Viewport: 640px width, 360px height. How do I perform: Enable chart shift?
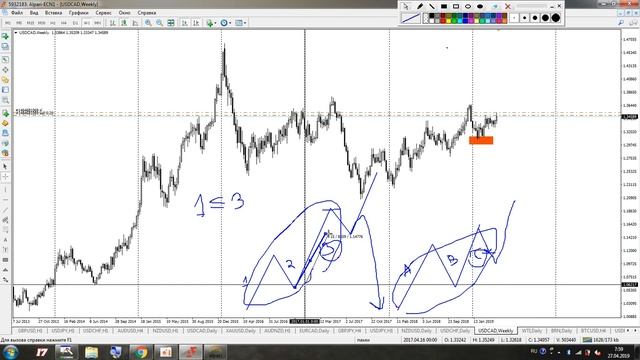196,23
